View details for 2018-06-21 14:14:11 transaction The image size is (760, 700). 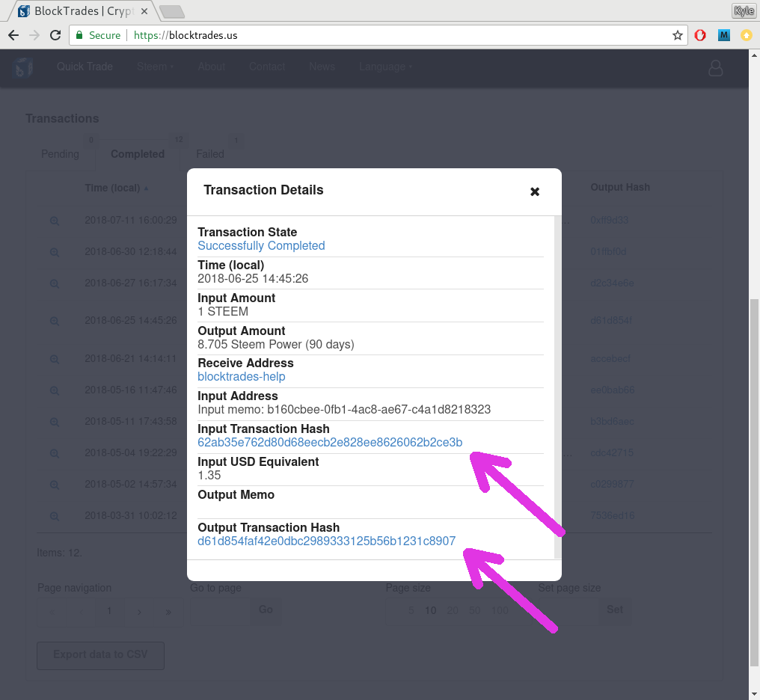click(x=55, y=360)
